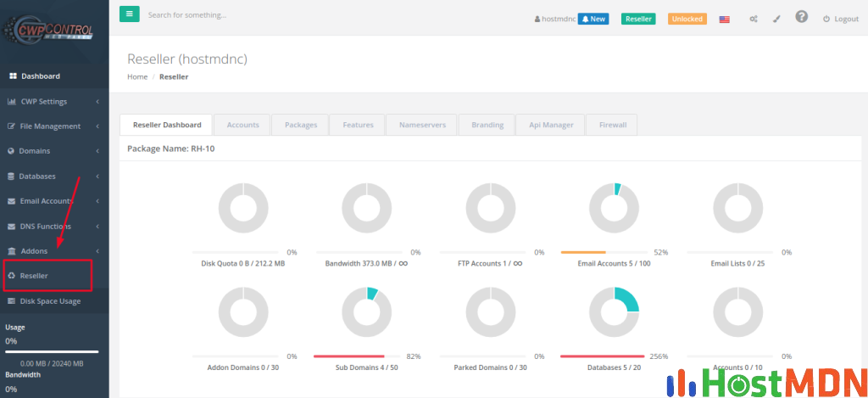Screen dimensions: 868x398
Task: Go to Dashboard in the sidebar
Action: [x=40, y=76]
